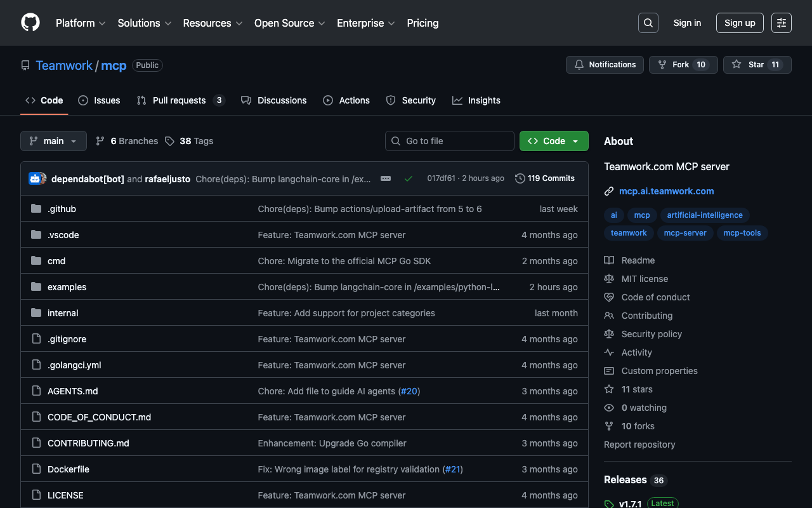
Task: Click the green commit status checkmark
Action: tap(409, 178)
